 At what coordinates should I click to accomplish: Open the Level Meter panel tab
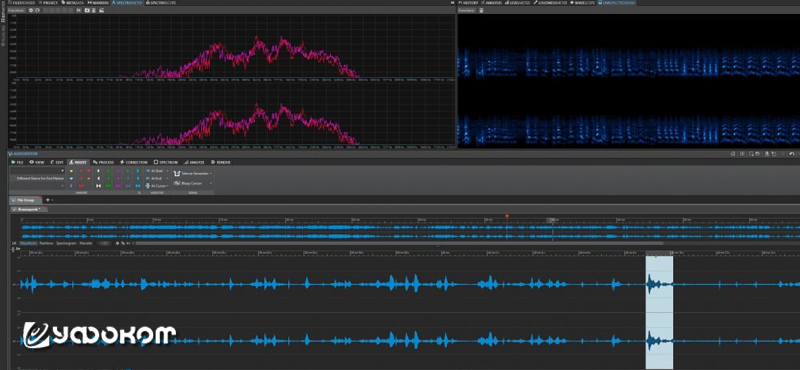[517, 3]
